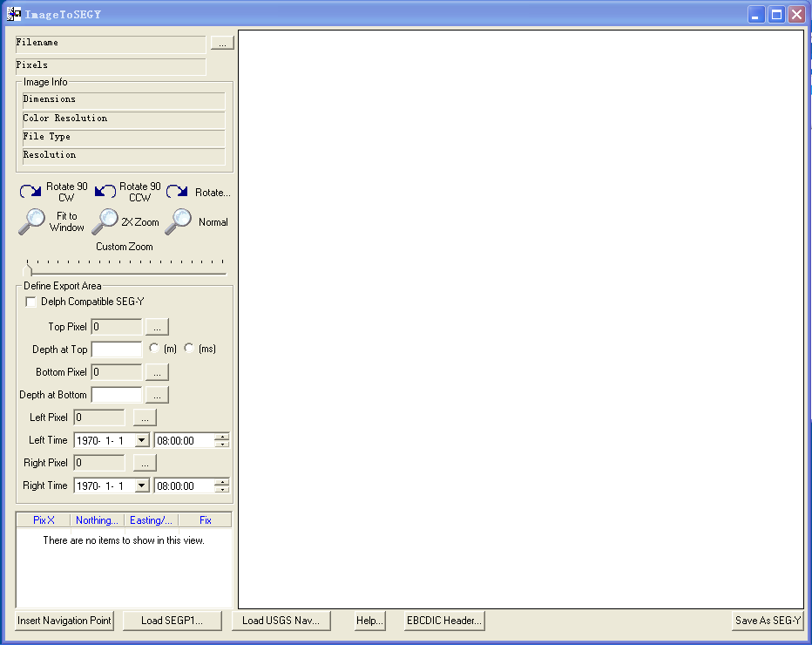Click Save As SEG-Y button

pos(768,621)
